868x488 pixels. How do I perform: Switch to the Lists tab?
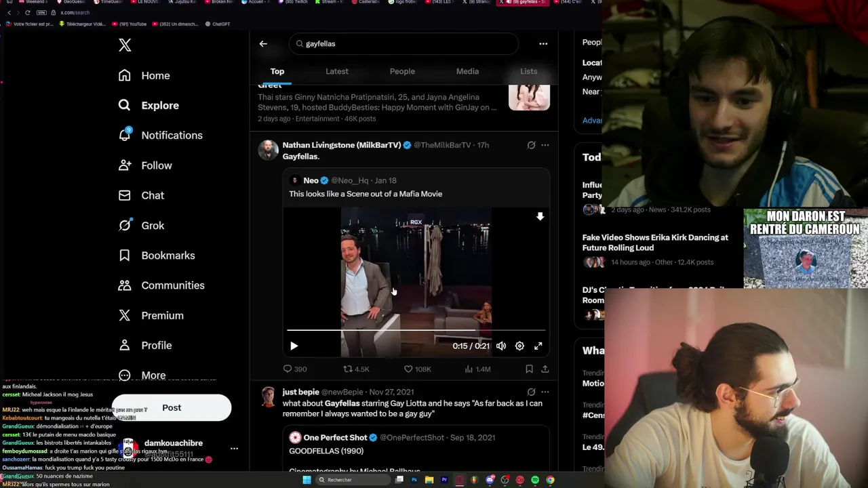pos(529,71)
